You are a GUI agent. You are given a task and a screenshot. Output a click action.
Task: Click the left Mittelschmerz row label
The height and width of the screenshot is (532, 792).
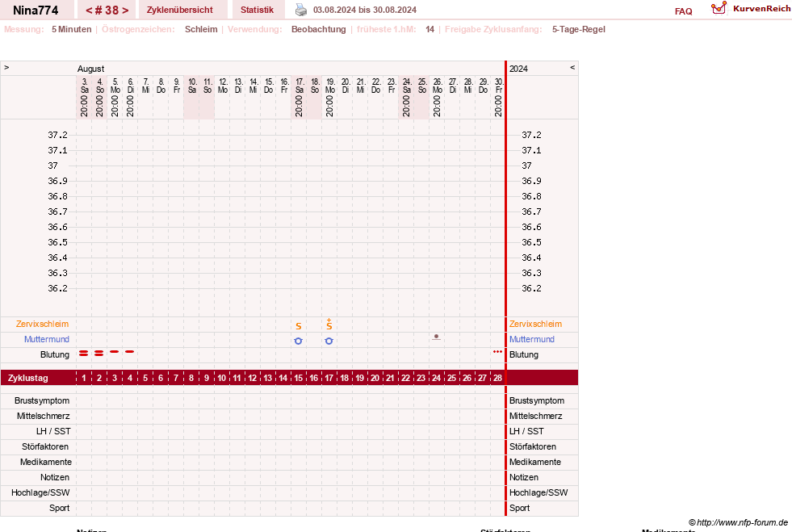pyautogui.click(x=44, y=416)
